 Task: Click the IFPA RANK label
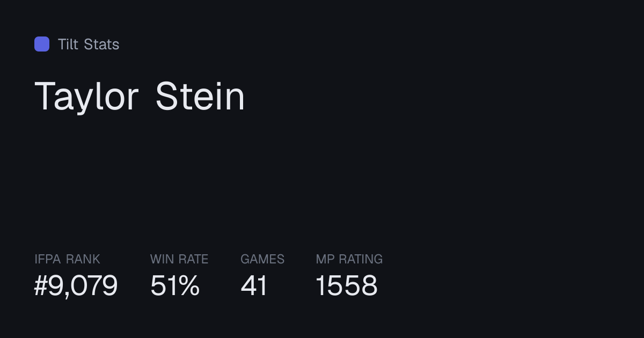[x=67, y=259]
